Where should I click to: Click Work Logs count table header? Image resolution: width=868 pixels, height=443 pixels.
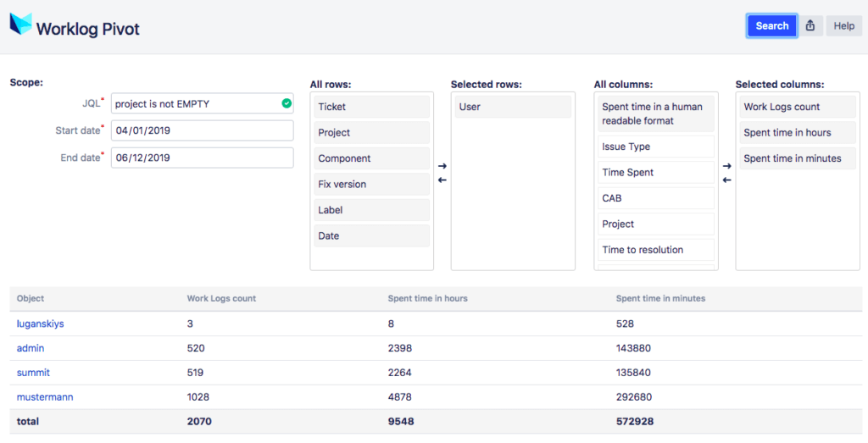(221, 298)
